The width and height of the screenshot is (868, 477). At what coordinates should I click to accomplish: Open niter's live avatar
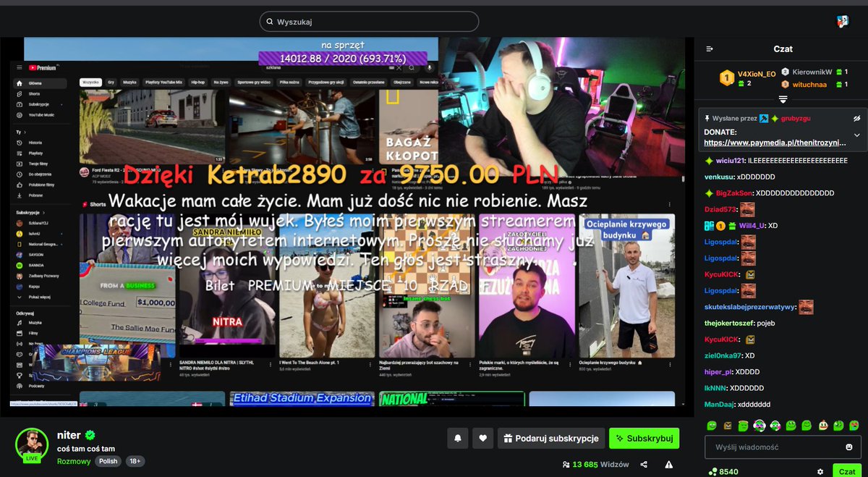pyautogui.click(x=32, y=444)
